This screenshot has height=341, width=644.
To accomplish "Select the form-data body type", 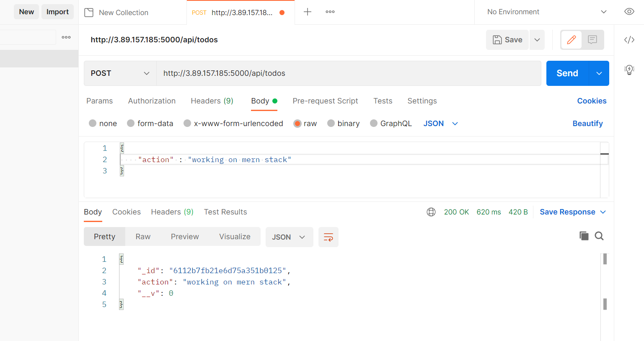I will pos(150,123).
